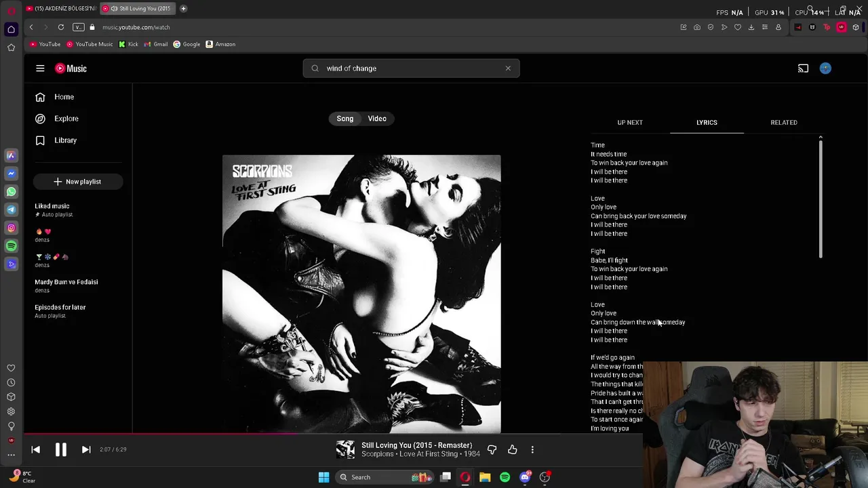Open browser easy setup sliders icon
868x488 pixels.
(x=765, y=27)
